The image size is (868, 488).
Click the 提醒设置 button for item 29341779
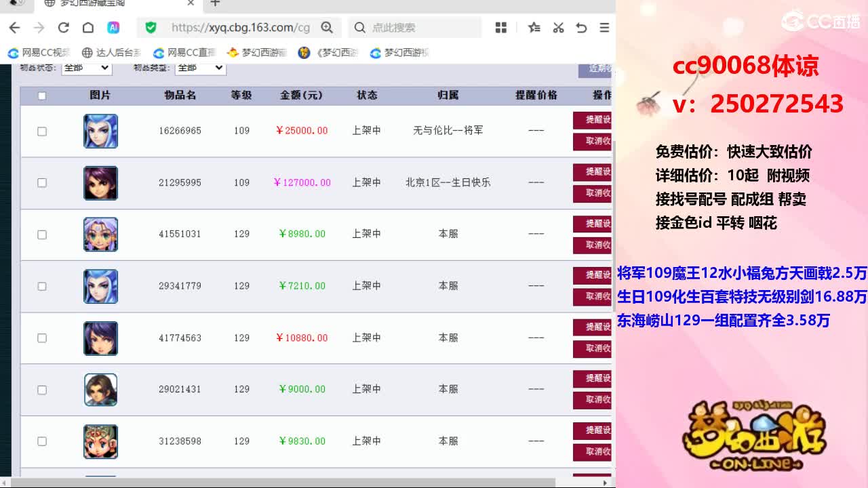pos(593,275)
